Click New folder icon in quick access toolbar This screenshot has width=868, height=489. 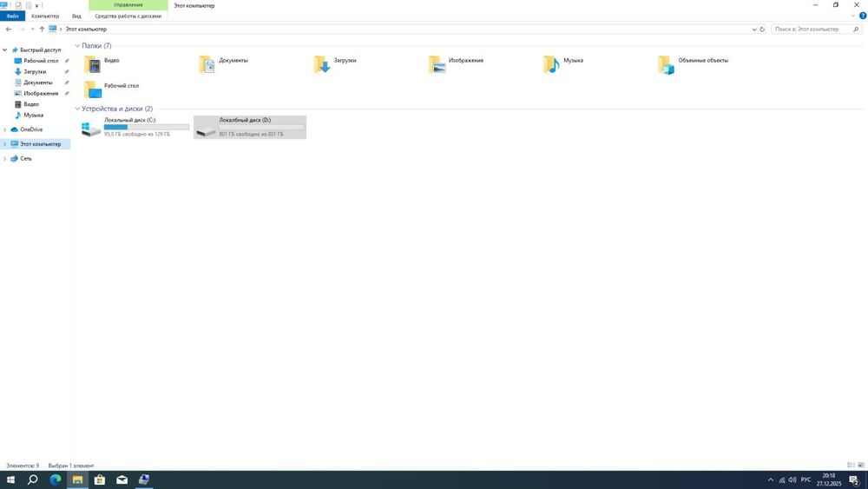(x=29, y=5)
